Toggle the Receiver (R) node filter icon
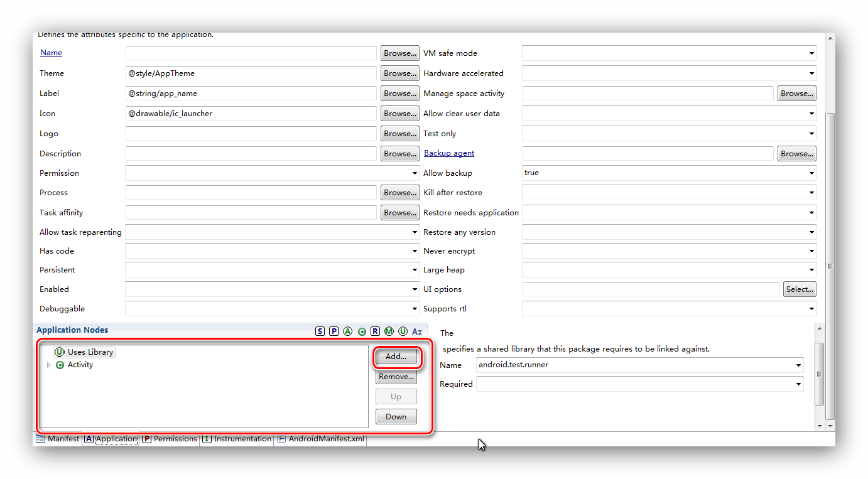868x479 pixels. [x=375, y=331]
